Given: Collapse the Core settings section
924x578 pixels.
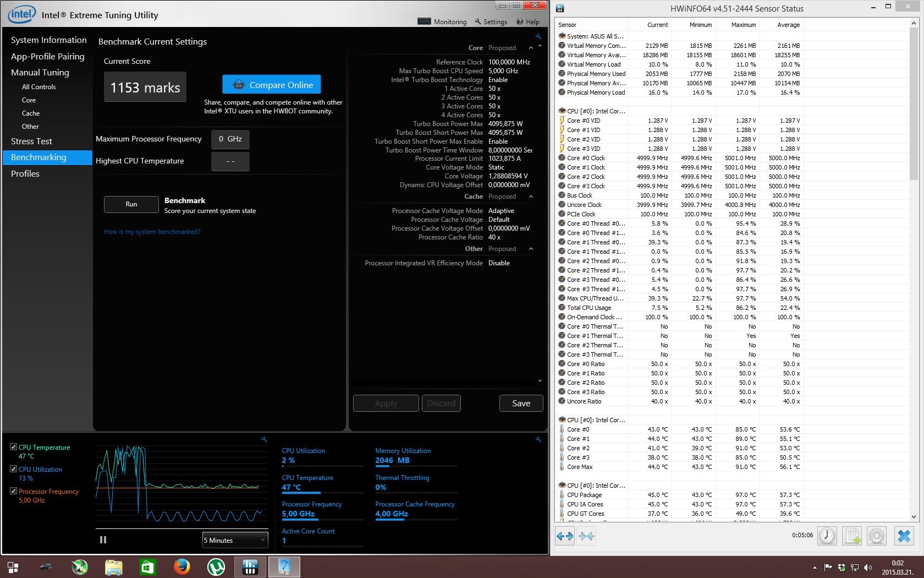Looking at the screenshot, I should click(x=531, y=48).
